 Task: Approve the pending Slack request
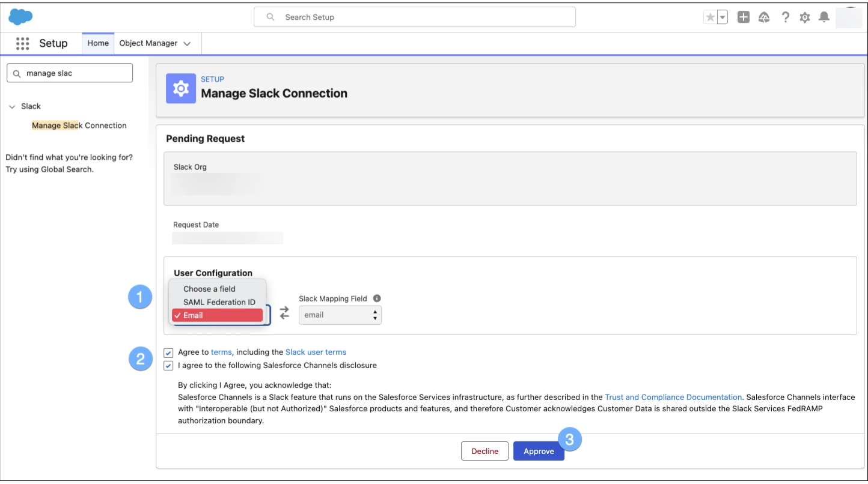(539, 451)
